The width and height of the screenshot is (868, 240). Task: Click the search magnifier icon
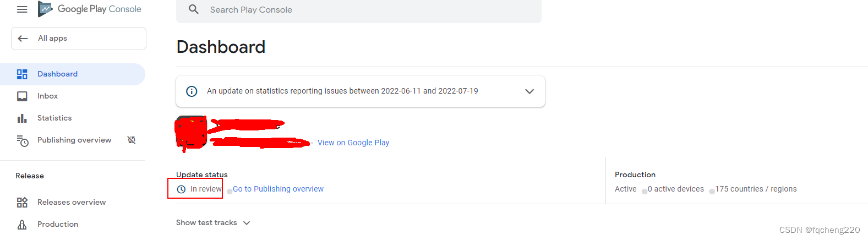click(x=194, y=9)
